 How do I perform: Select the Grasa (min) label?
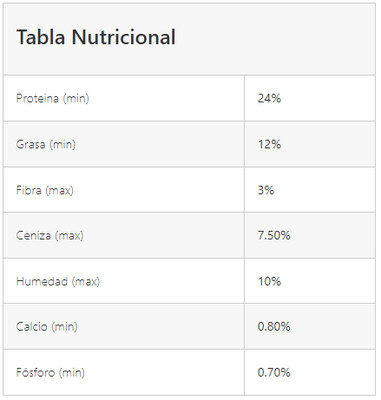coord(46,144)
